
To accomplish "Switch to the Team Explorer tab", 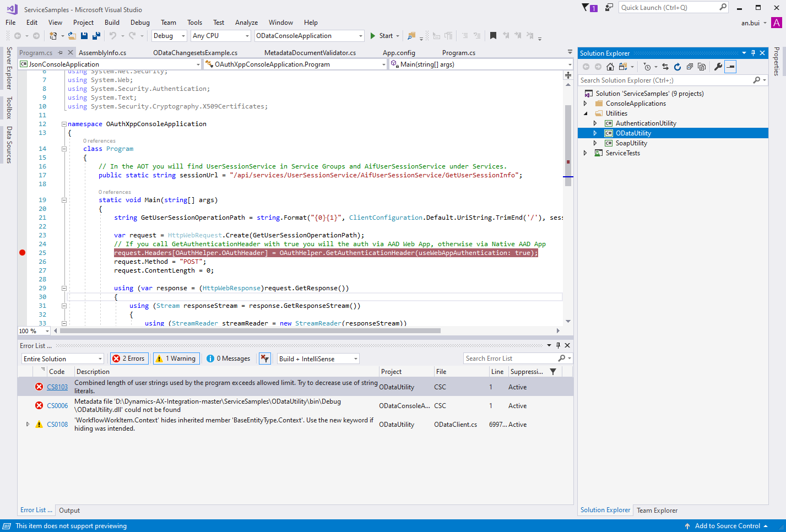I will (x=657, y=511).
